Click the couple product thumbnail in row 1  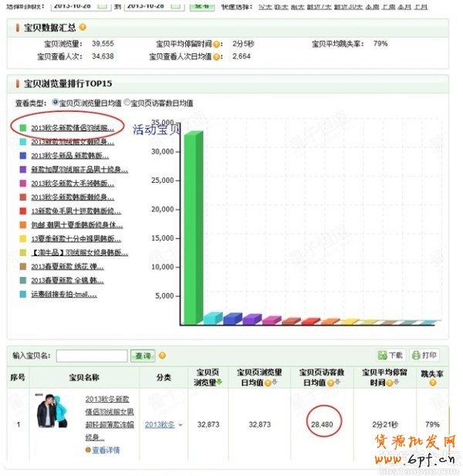56,413
